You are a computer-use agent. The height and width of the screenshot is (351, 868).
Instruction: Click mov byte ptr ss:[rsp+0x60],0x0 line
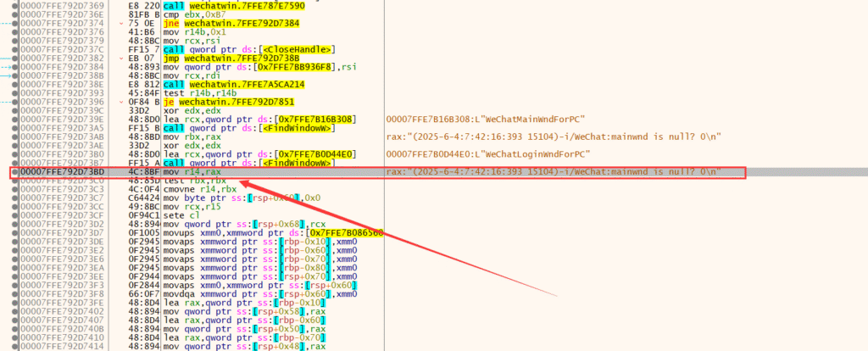click(x=242, y=197)
